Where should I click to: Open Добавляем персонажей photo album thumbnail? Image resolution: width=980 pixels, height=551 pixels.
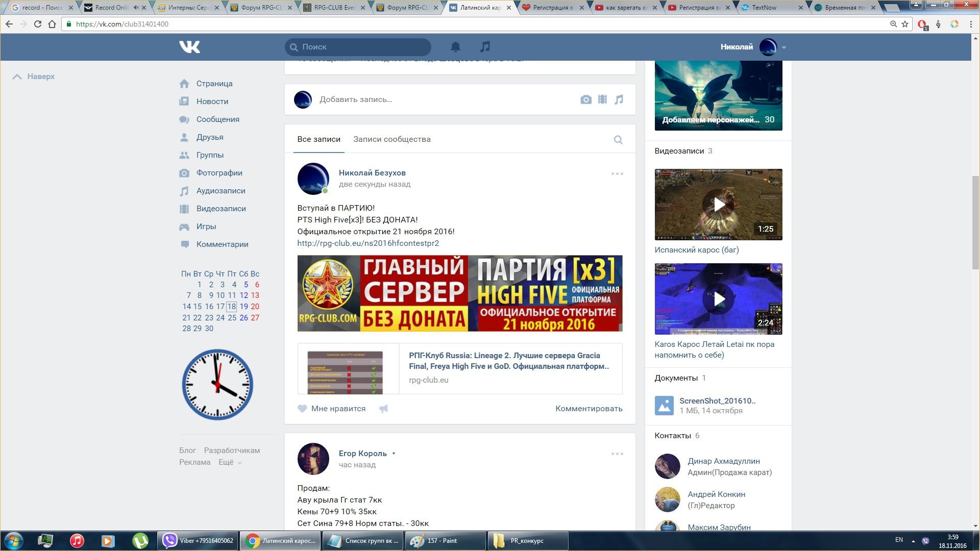click(x=718, y=95)
